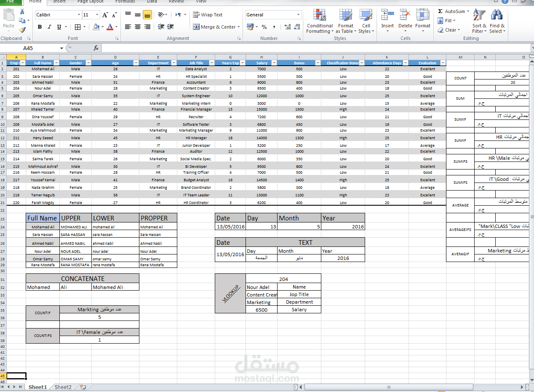Insert a new worksheet tab icon
Viewport: 534px width, 392px height.
83,387
